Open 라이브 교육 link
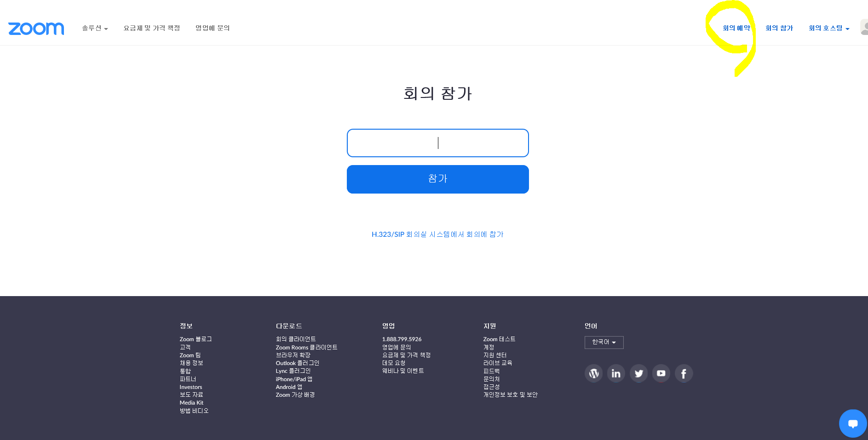The height and width of the screenshot is (440, 868). tap(497, 363)
